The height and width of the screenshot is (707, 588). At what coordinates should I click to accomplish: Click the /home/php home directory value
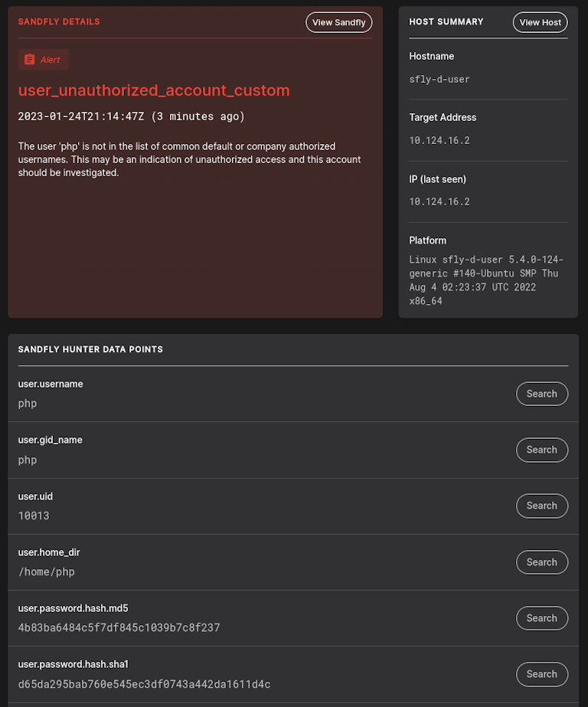coord(47,571)
